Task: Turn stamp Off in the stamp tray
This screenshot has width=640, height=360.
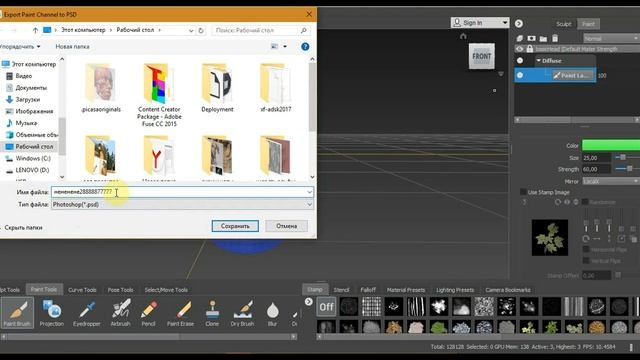Action: (x=326, y=307)
